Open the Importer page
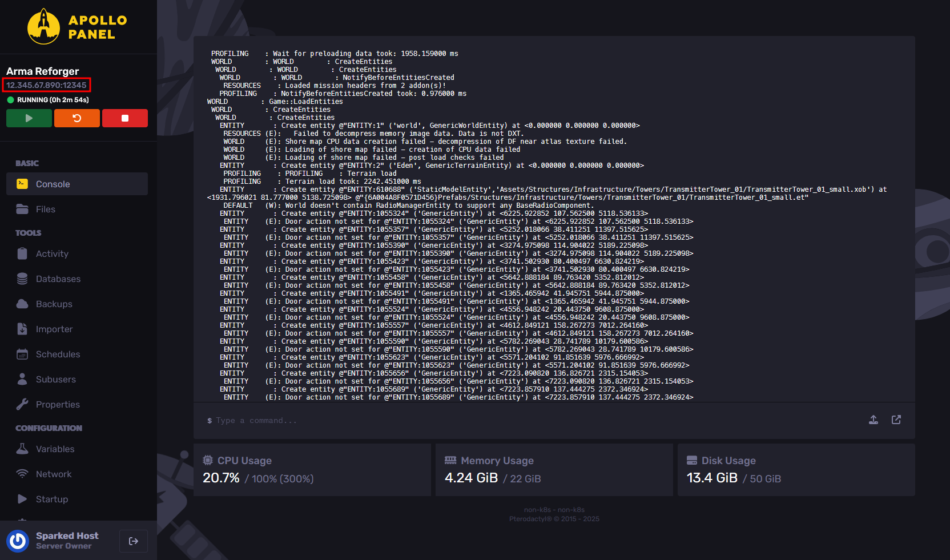The image size is (950, 560). coord(77,329)
